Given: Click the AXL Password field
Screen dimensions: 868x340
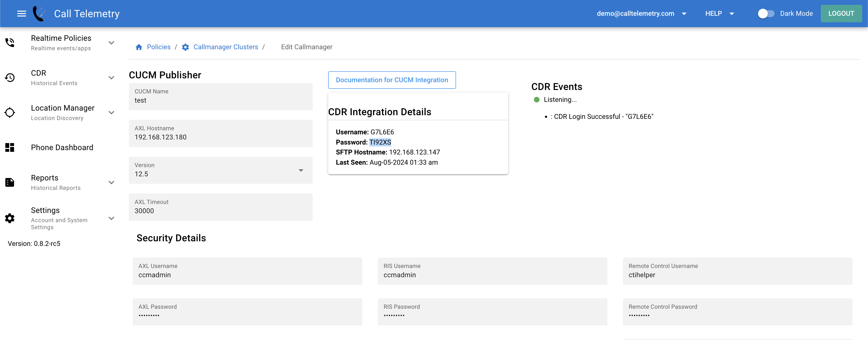Looking at the screenshot, I should tap(247, 312).
